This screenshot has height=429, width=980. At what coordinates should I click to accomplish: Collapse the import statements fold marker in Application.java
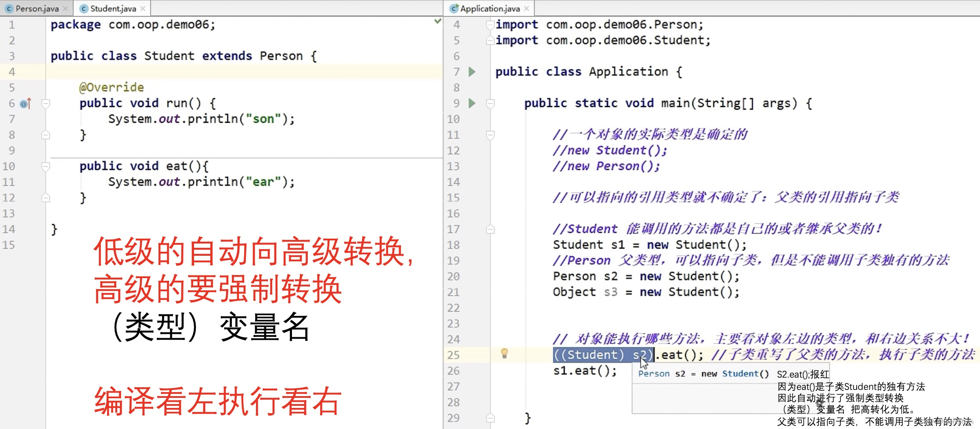490,24
